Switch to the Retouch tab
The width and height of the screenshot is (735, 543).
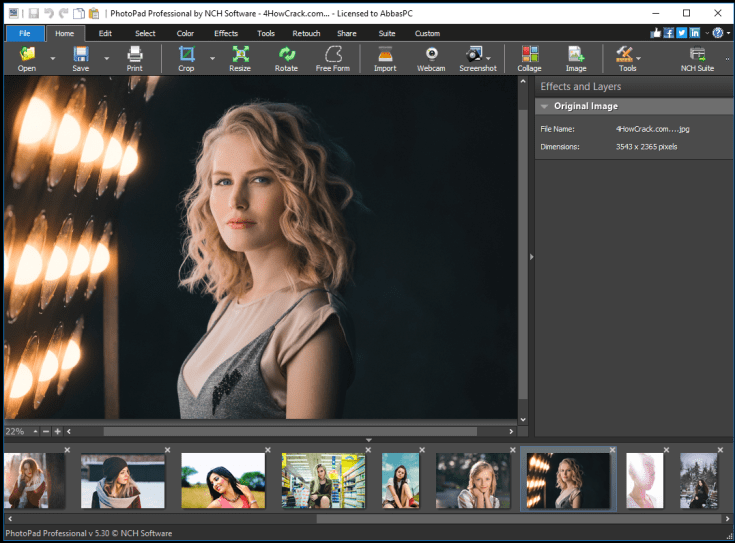(x=306, y=33)
